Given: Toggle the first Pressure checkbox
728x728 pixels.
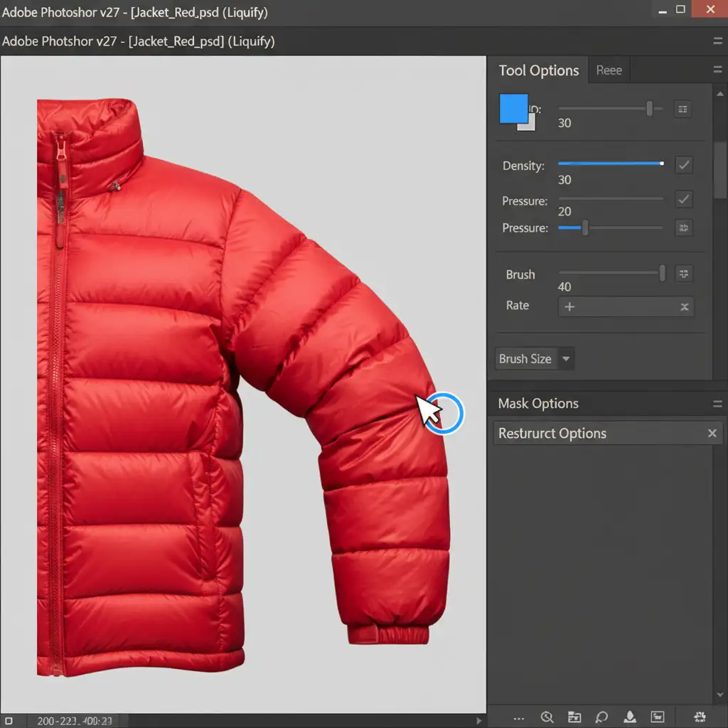Looking at the screenshot, I should pos(683,199).
